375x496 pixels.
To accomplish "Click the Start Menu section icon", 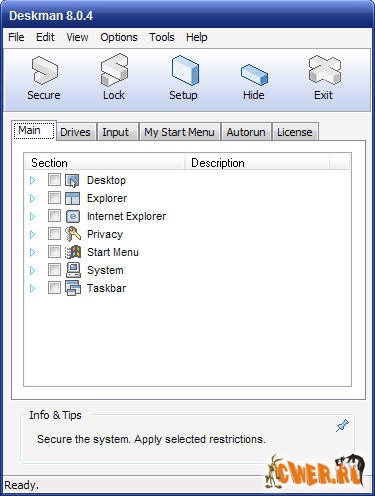I will point(73,252).
